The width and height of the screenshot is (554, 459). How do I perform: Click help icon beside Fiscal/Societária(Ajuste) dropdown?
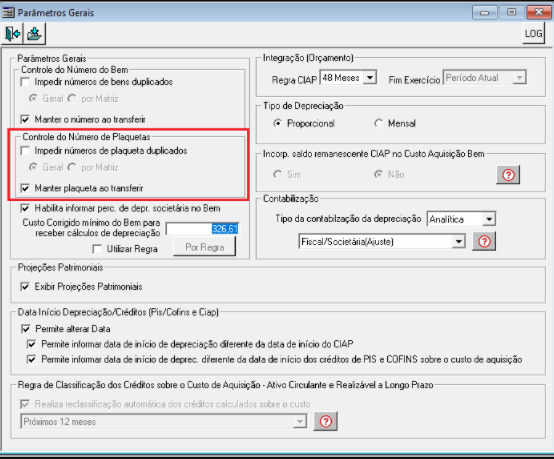click(484, 241)
